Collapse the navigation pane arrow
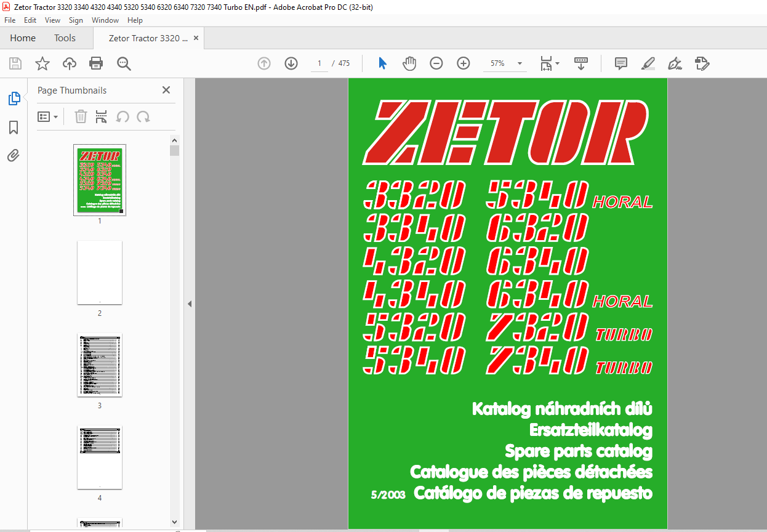The image size is (767, 532). 190,304
